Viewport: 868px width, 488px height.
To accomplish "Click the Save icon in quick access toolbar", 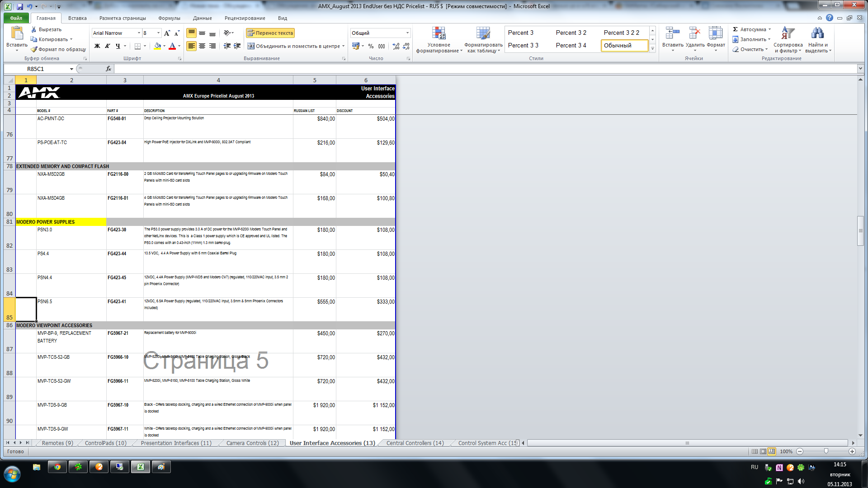I will coord(20,6).
